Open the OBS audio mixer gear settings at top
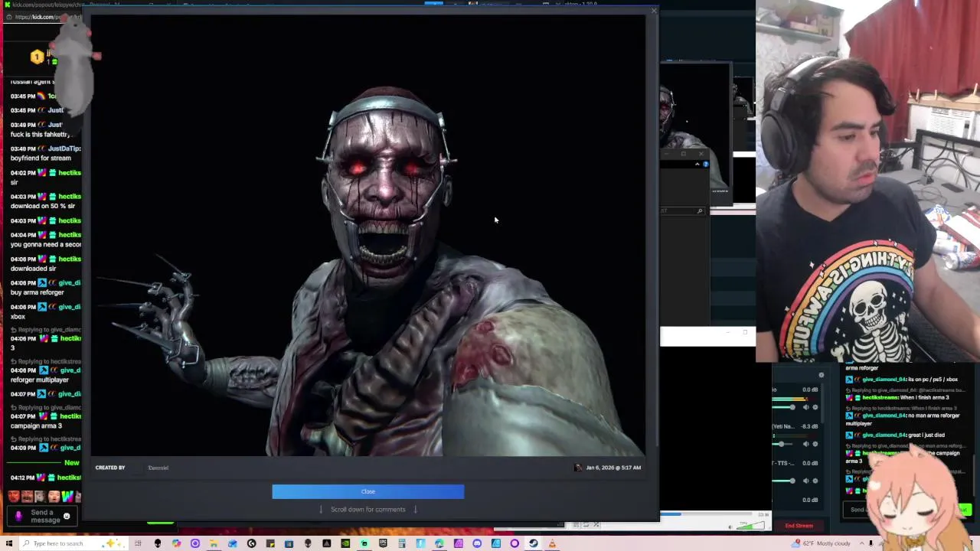 822,375
